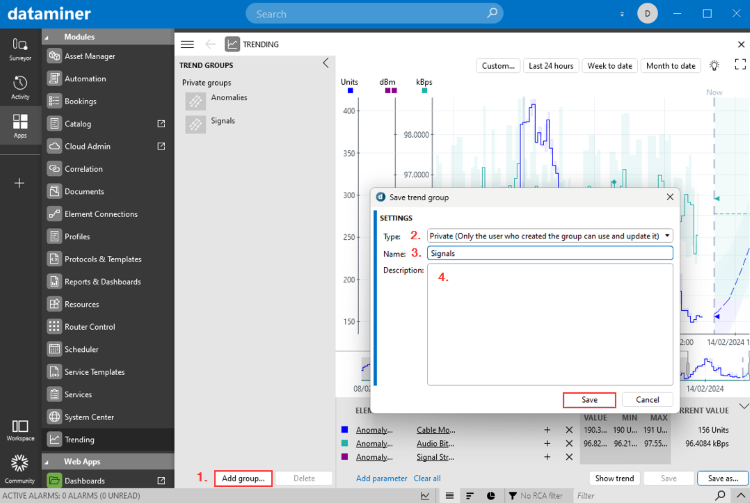The width and height of the screenshot is (750, 503).
Task: Select Signals trend group
Action: click(x=223, y=121)
